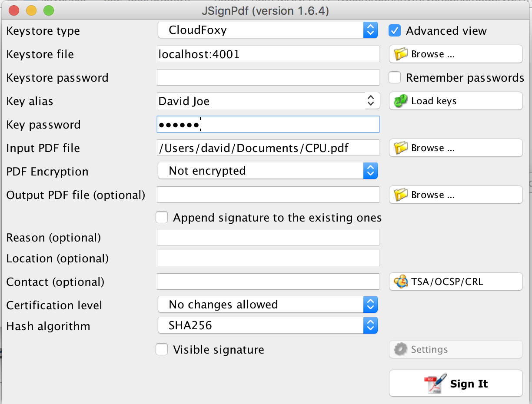Expand the Key alias David Joe combo box

pyautogui.click(x=268, y=101)
